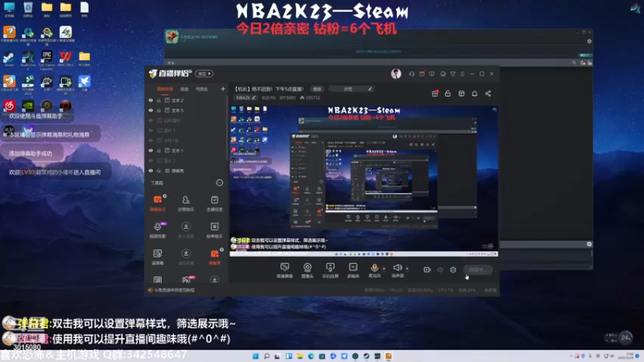Expand the mode switch pill beside logo
Image resolution: width=644 pixels, height=362 pixels.
[x=204, y=74]
